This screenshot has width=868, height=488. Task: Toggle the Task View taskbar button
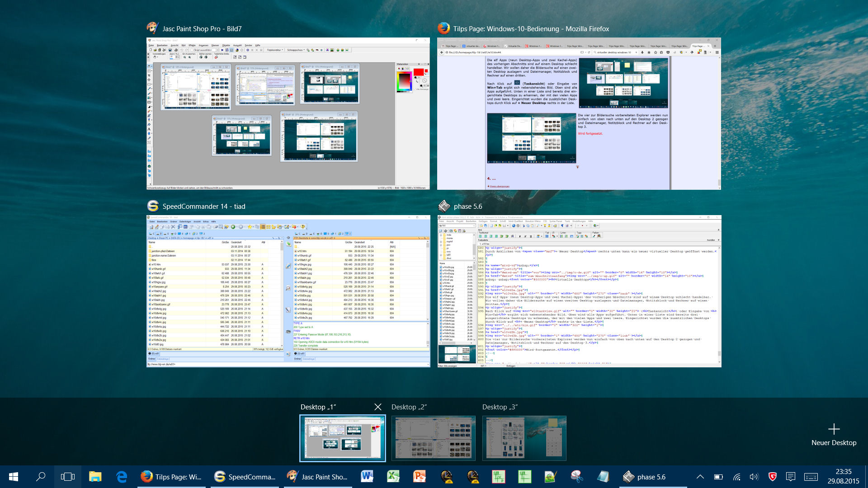(68, 477)
